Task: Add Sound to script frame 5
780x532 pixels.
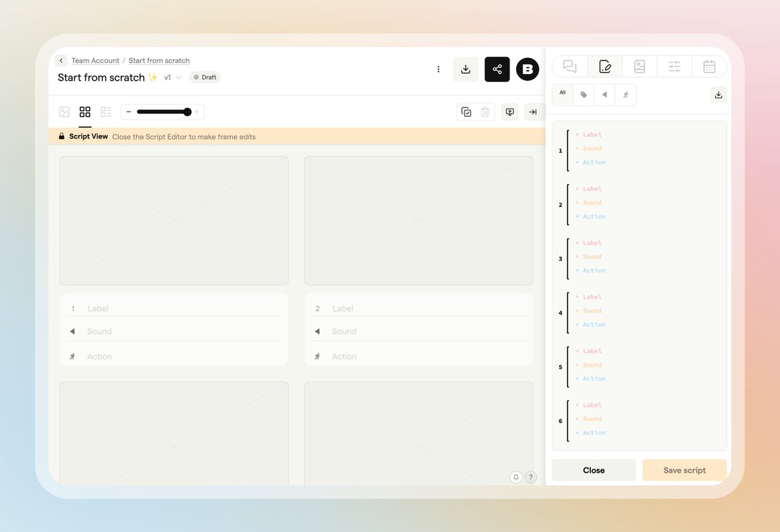Action: (589, 365)
